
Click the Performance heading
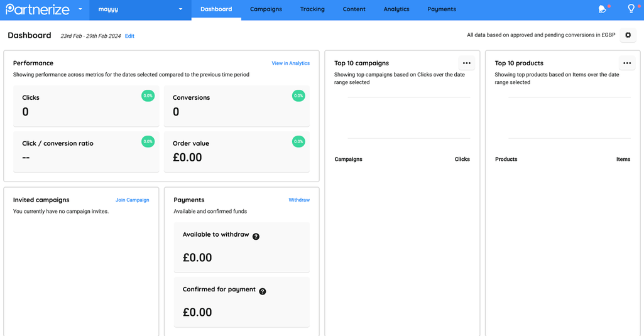(33, 63)
